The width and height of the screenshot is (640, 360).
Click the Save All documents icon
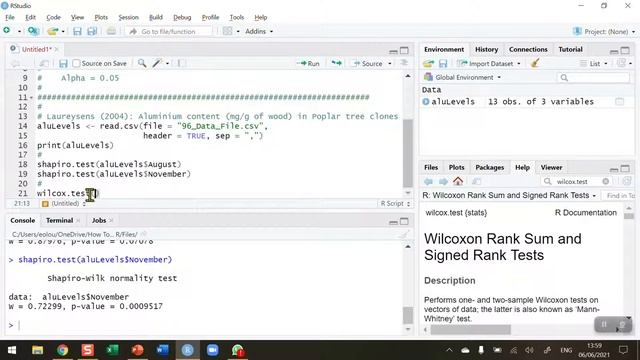[92, 31]
